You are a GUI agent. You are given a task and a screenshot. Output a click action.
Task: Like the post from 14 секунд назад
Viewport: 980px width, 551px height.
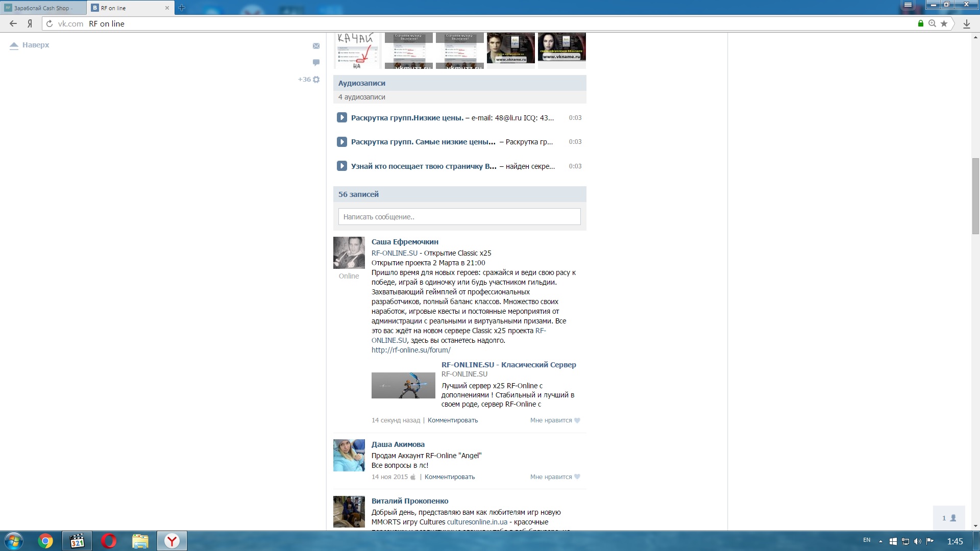[x=555, y=420]
